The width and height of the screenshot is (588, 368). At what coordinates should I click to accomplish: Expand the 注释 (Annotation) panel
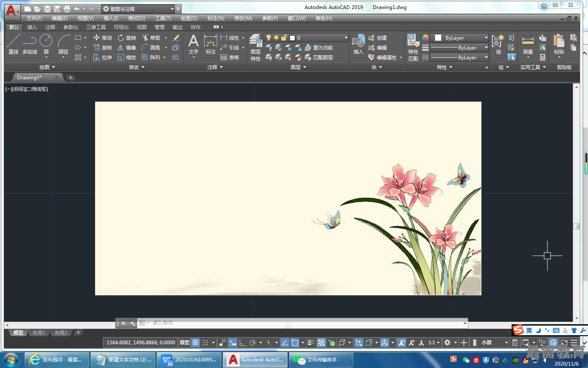coord(215,67)
